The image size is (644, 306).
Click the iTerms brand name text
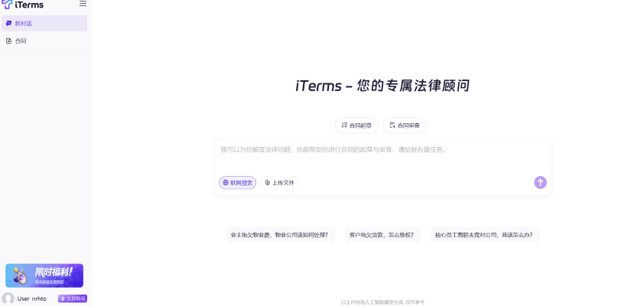tap(29, 5)
